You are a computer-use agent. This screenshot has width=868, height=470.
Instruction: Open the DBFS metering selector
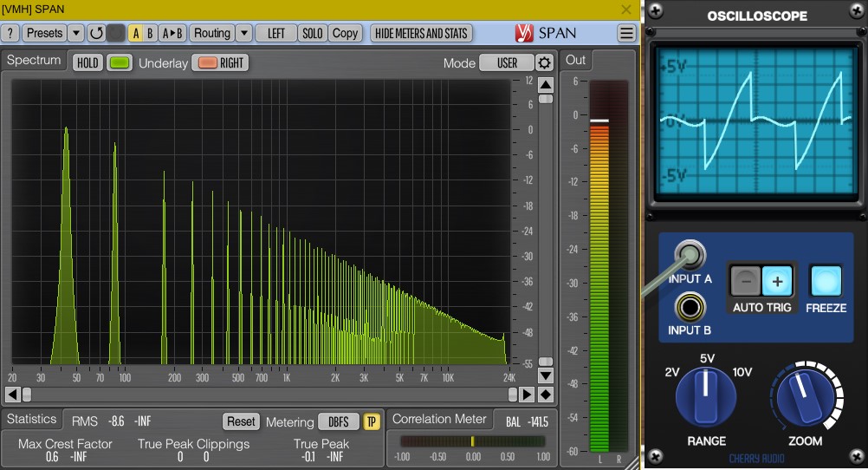click(x=338, y=421)
